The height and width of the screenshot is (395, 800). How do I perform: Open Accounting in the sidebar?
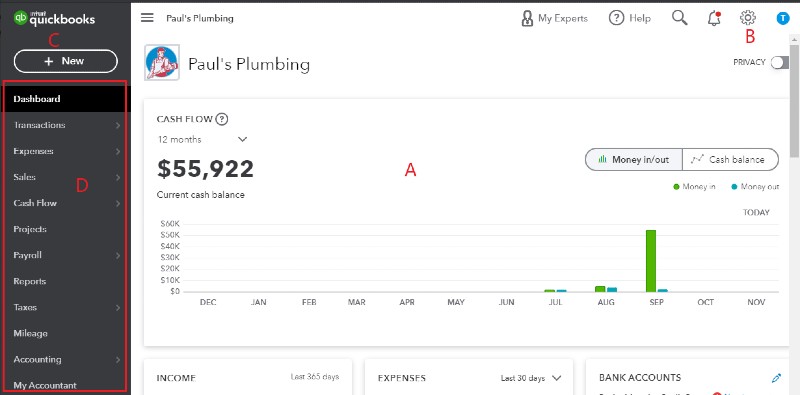(65, 359)
